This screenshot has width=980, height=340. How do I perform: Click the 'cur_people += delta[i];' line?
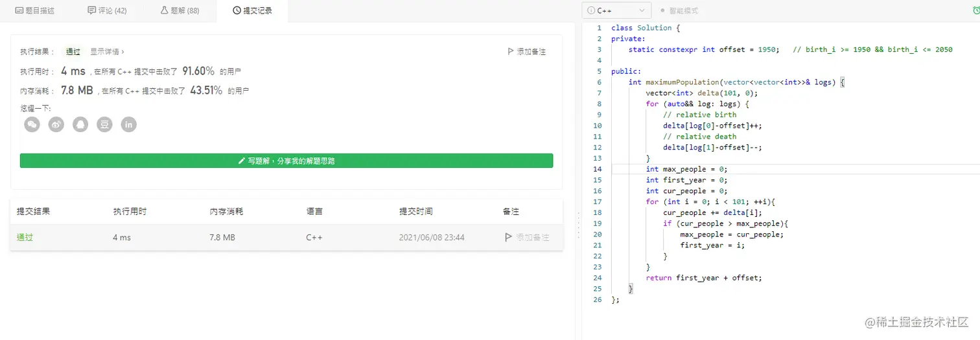[713, 212]
